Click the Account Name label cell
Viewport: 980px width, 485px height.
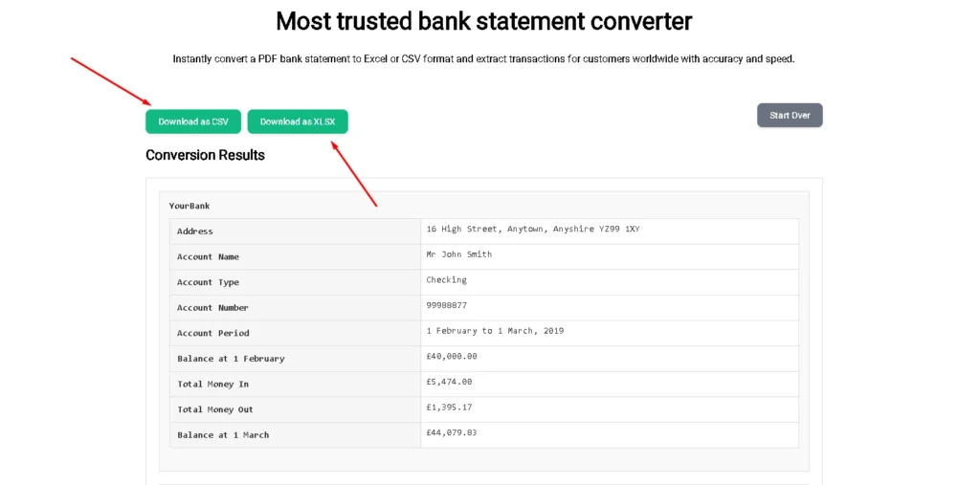[x=208, y=256]
